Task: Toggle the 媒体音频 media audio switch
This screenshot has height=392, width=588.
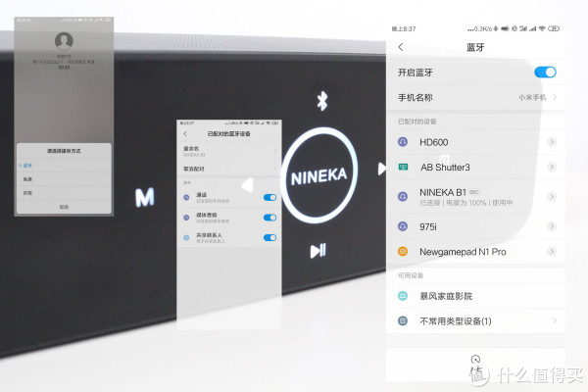Action: [270, 218]
